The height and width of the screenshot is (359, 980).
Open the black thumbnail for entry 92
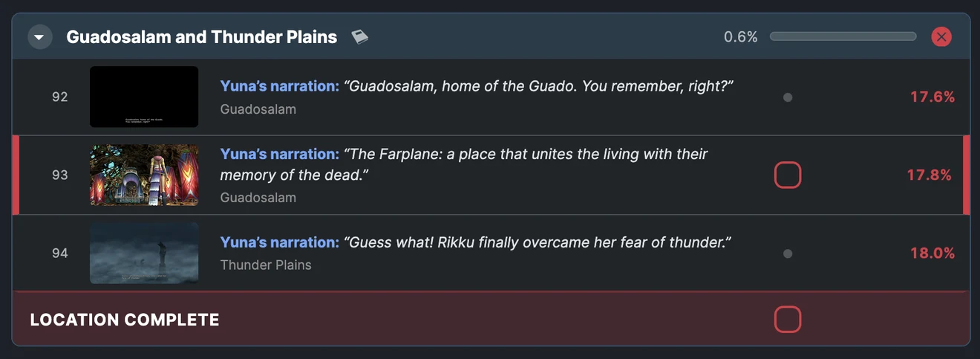point(144,97)
